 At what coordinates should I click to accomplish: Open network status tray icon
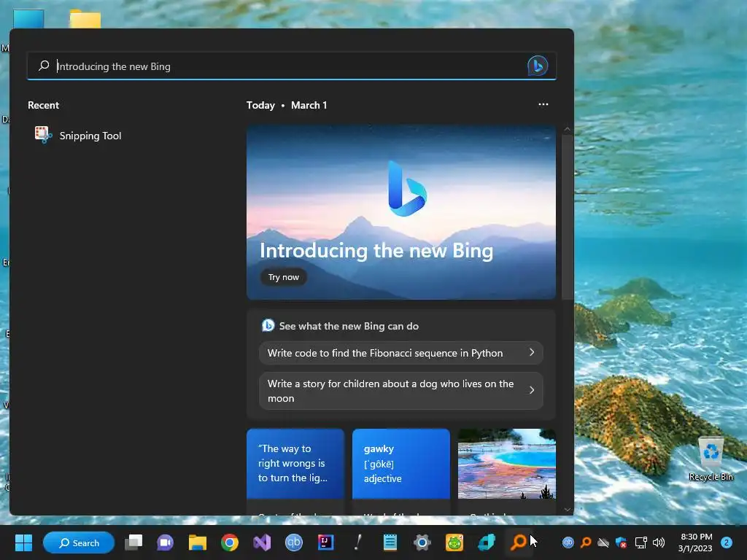pyautogui.click(x=640, y=542)
